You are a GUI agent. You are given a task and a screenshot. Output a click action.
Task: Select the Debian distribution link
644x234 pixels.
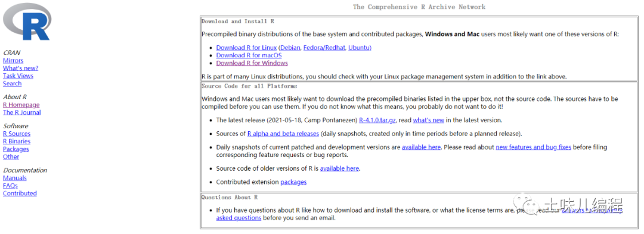pos(290,48)
